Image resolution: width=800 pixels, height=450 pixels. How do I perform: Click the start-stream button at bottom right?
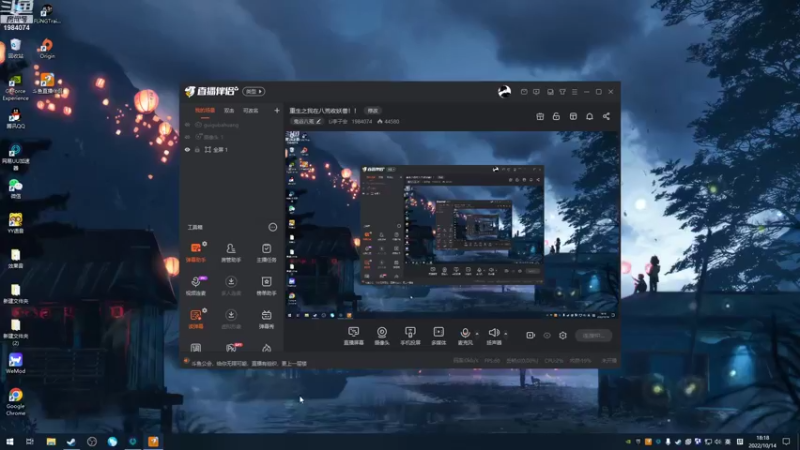[x=593, y=335]
